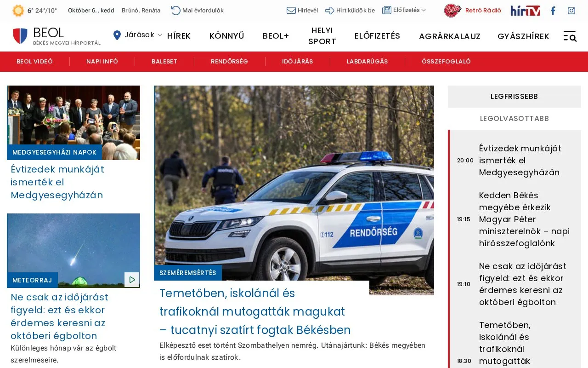Select RENDŐRSÉG in red bar
This screenshot has height=368, width=588.
click(229, 62)
